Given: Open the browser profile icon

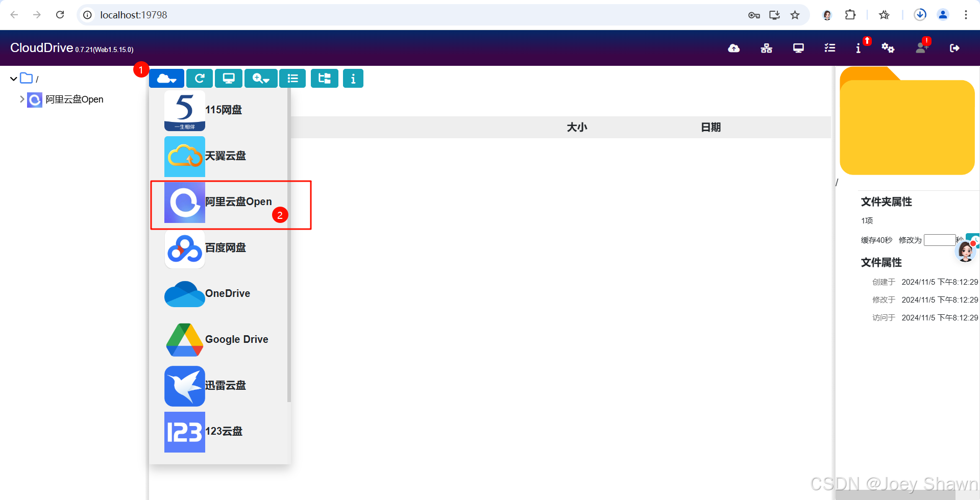Looking at the screenshot, I should [x=943, y=15].
